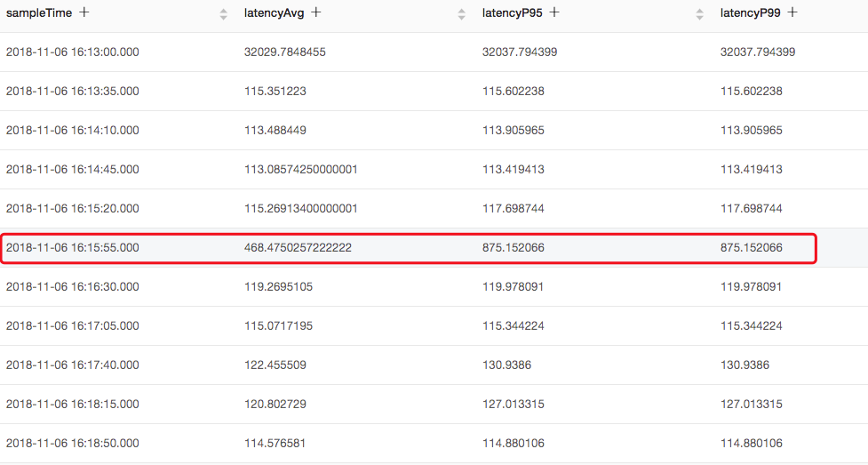Select latencyAvg value 115.0717195
Screen dimensions: 868x465
pyautogui.click(x=278, y=326)
